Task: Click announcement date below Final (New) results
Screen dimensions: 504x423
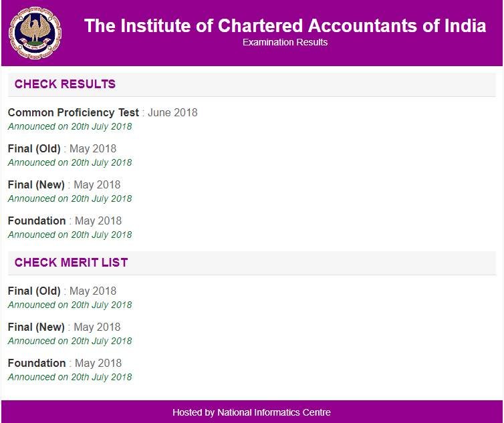Action: pos(70,198)
